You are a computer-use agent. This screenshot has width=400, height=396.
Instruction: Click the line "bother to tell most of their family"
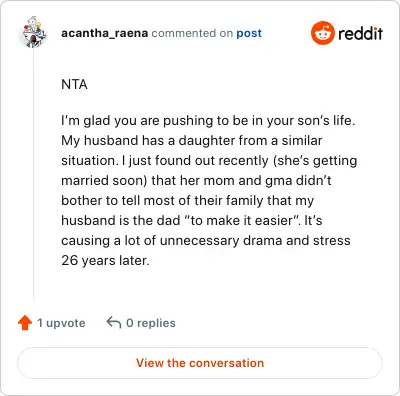[187, 200]
